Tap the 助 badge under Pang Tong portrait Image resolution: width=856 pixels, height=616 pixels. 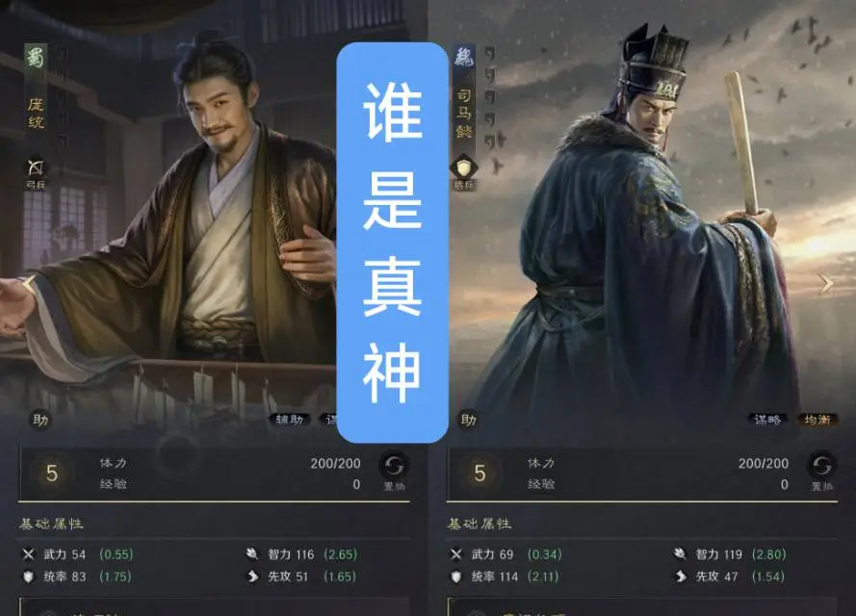[x=39, y=420]
